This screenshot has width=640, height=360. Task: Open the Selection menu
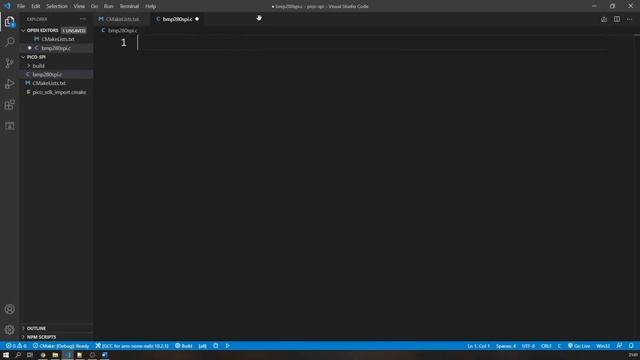point(57,6)
